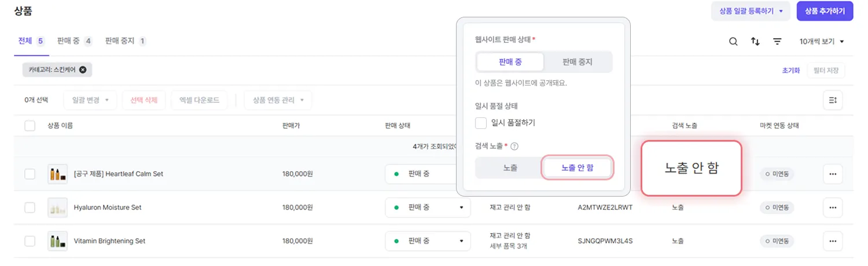Click the 초기화 reset link
Viewport: 868px width, 266px height.
[x=790, y=71]
